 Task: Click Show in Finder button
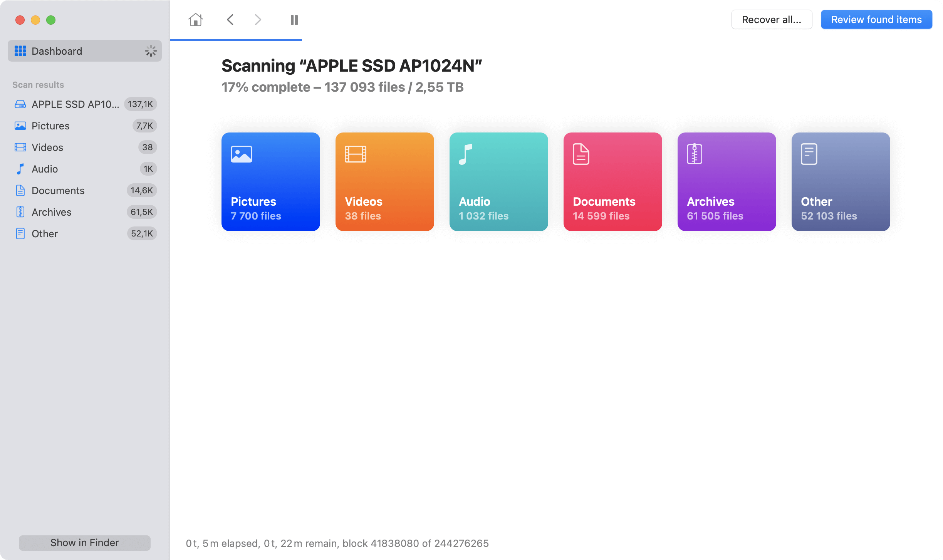point(85,542)
